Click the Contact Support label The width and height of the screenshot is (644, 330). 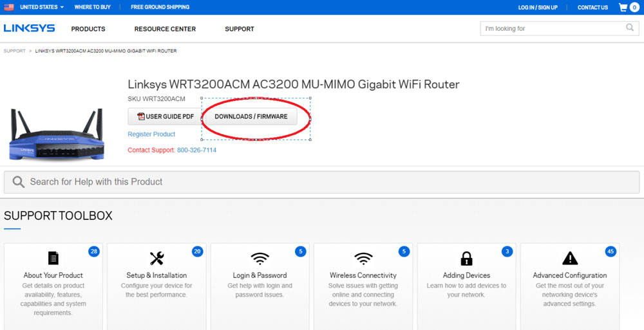151,151
